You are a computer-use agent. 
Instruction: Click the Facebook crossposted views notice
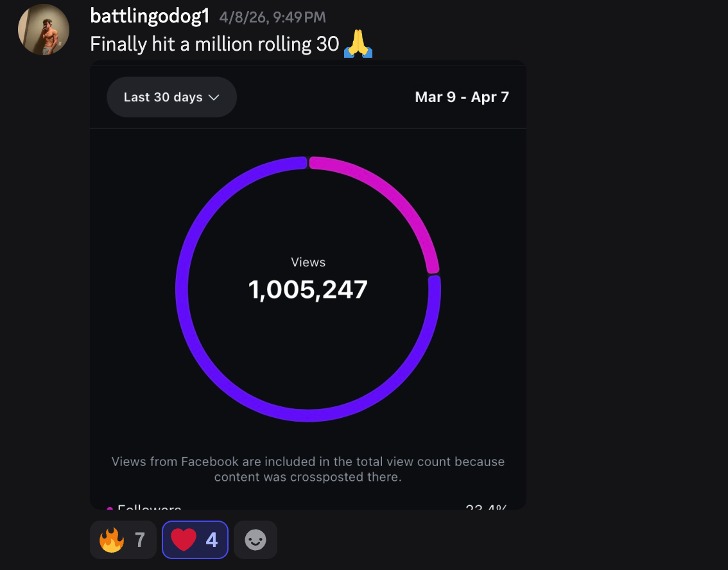[308, 469]
